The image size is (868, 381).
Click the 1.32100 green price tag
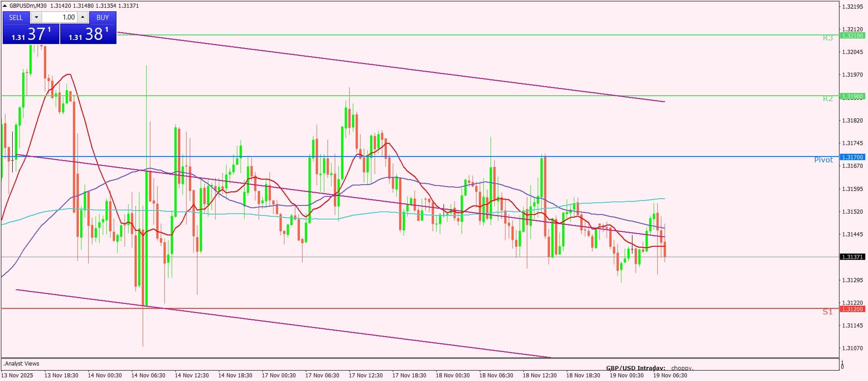click(x=852, y=35)
